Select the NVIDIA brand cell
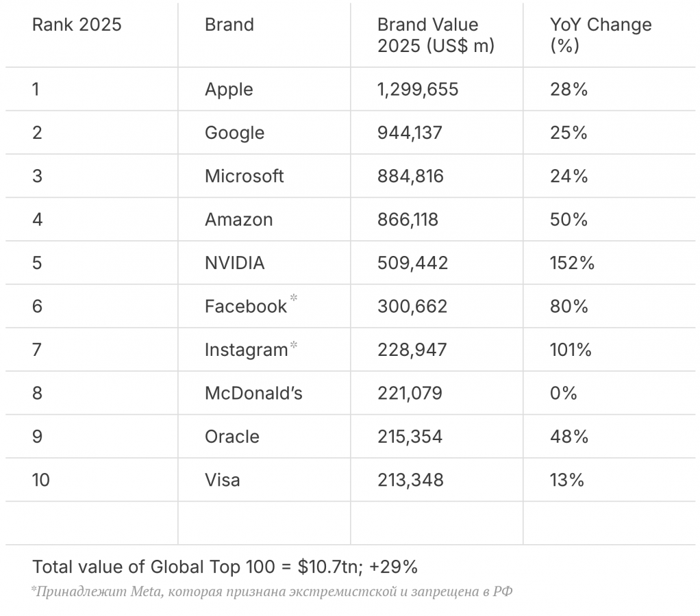 pos(234,263)
